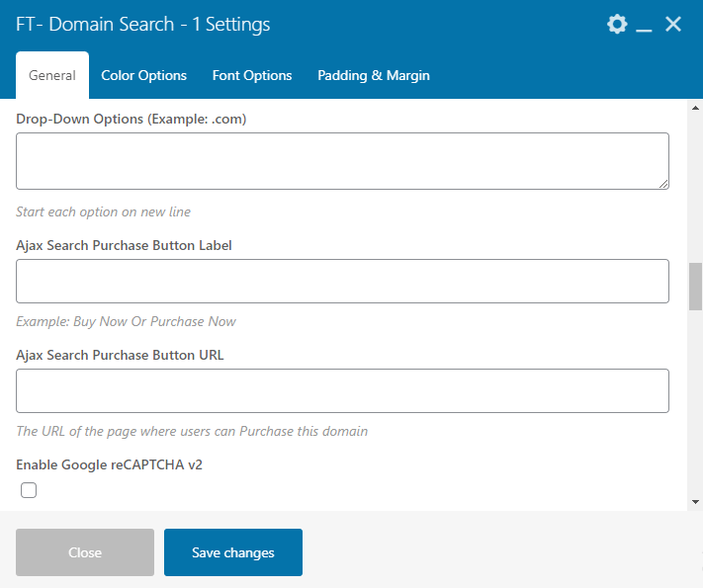Click the scrollbar track above the thumb
Screen dimensions: 703x588
[x=695, y=188]
